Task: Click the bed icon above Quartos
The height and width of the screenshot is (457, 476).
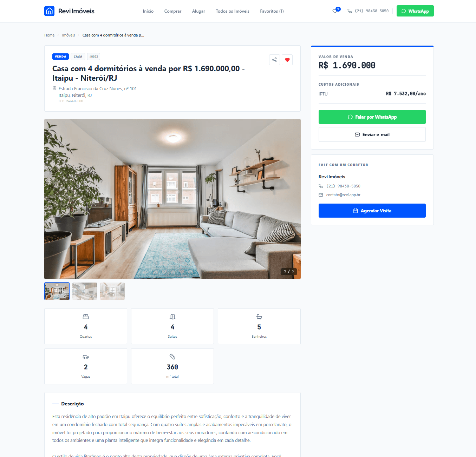Action: [x=86, y=317]
